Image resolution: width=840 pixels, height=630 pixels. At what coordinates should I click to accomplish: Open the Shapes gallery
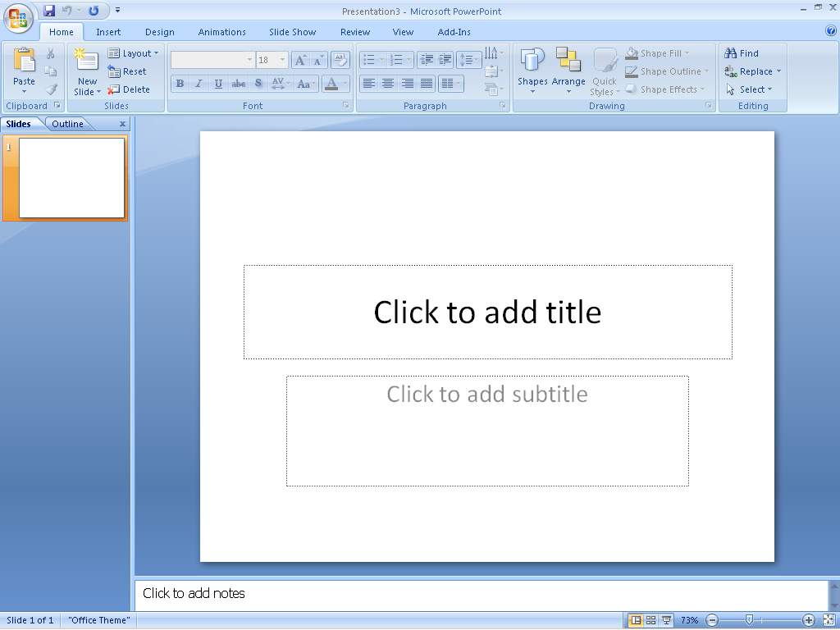click(x=532, y=71)
